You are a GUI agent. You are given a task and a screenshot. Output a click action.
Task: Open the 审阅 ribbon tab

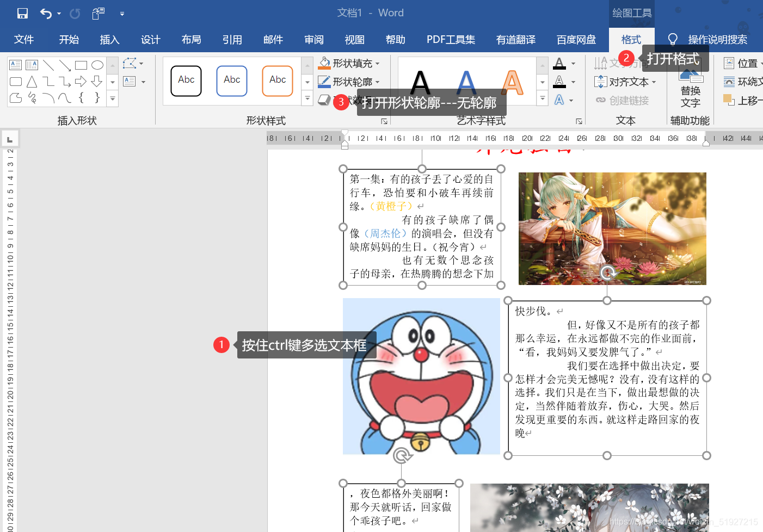click(x=314, y=40)
